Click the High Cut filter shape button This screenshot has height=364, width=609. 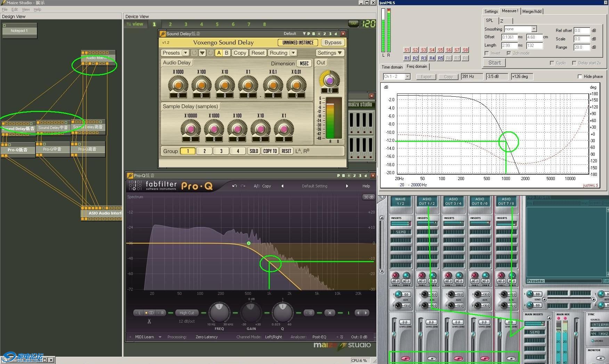click(187, 313)
